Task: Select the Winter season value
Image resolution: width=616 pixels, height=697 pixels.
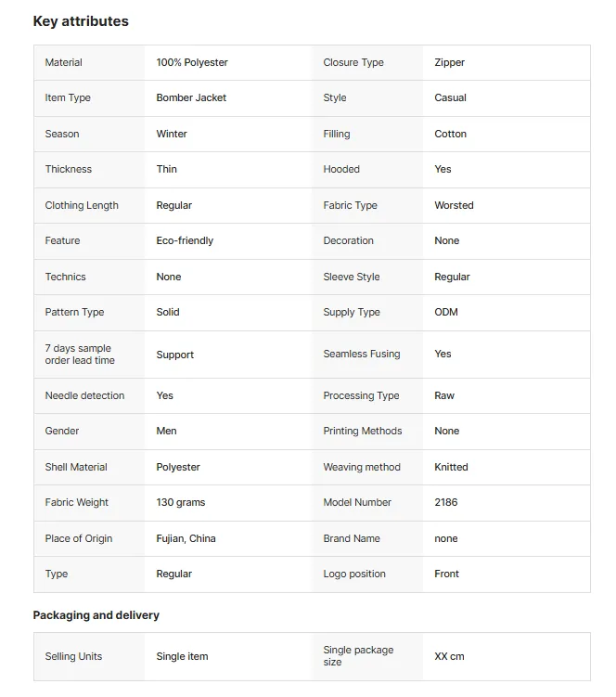Action: click(172, 134)
